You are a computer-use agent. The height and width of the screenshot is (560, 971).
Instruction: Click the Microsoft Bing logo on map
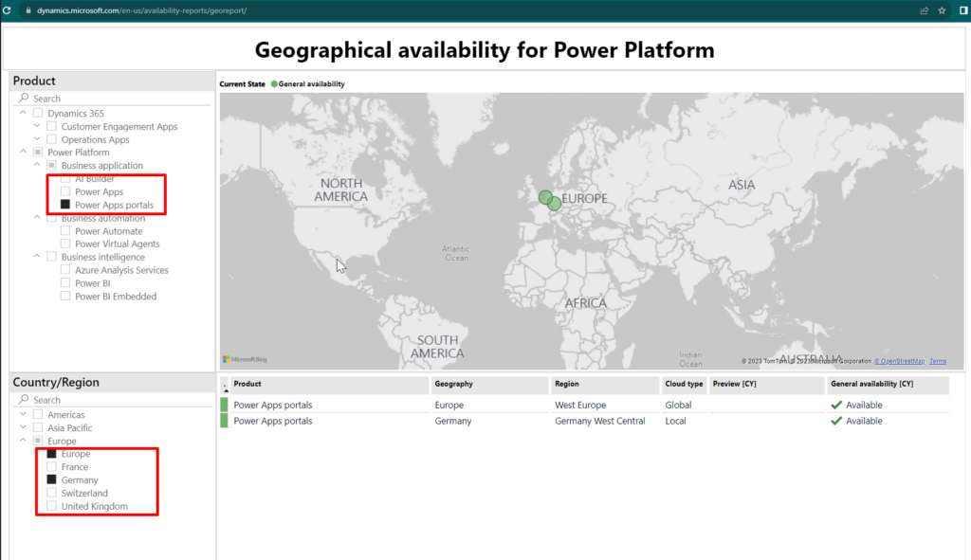tap(246, 359)
